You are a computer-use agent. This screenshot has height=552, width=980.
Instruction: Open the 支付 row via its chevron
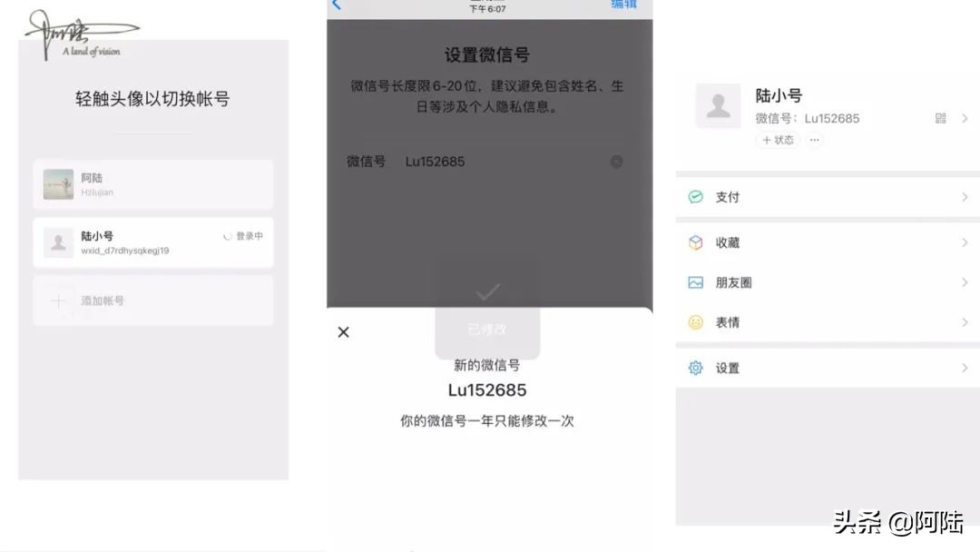click(965, 197)
